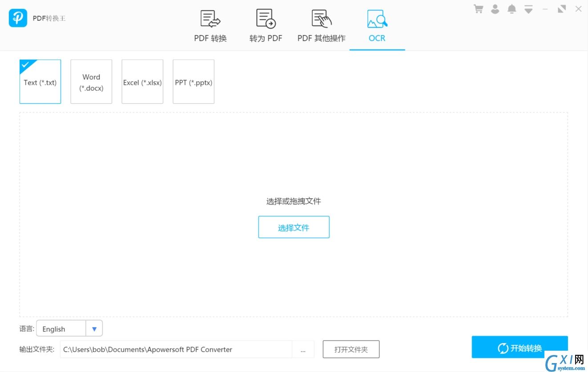Open the notification bell icon

point(512,9)
